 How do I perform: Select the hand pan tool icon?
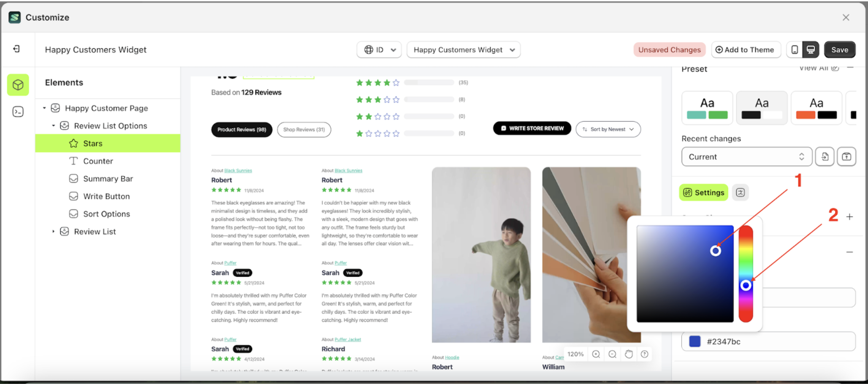[x=629, y=354]
